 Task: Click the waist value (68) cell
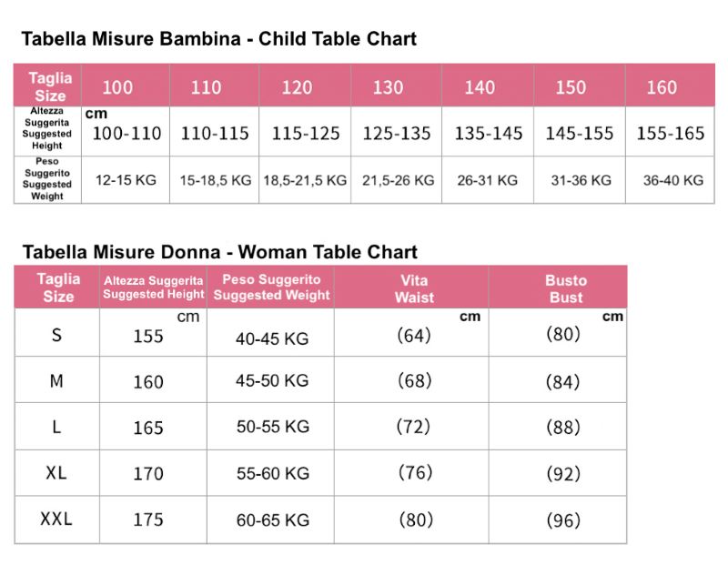point(414,381)
